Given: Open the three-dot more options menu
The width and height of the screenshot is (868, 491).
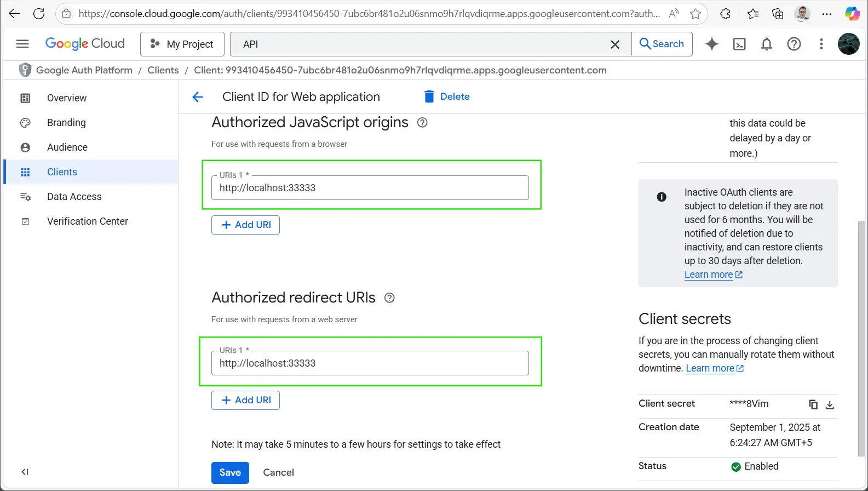Looking at the screenshot, I should pos(821,44).
